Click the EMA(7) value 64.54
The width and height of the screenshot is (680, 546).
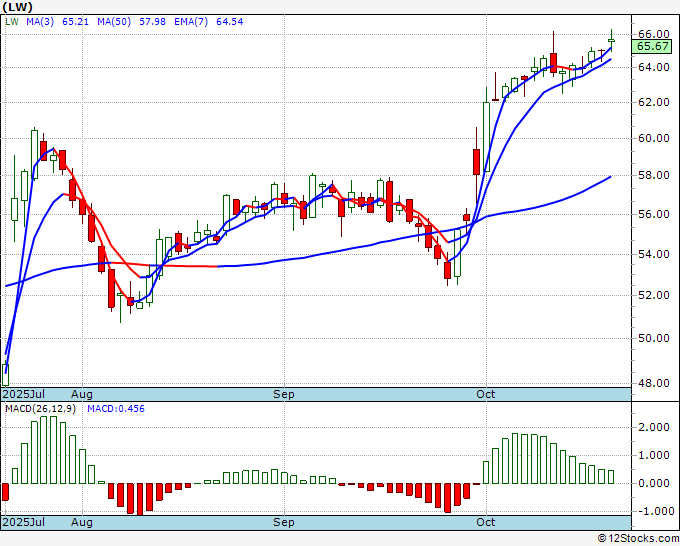229,22
